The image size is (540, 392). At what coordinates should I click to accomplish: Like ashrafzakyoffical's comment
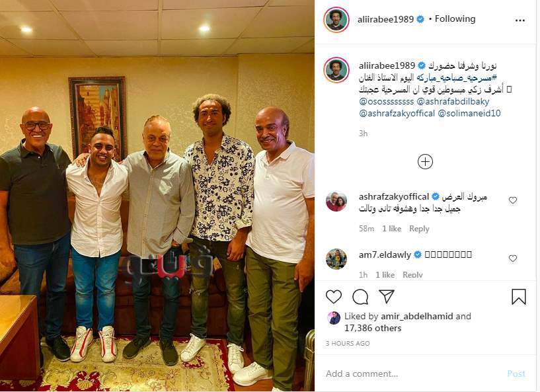(513, 200)
